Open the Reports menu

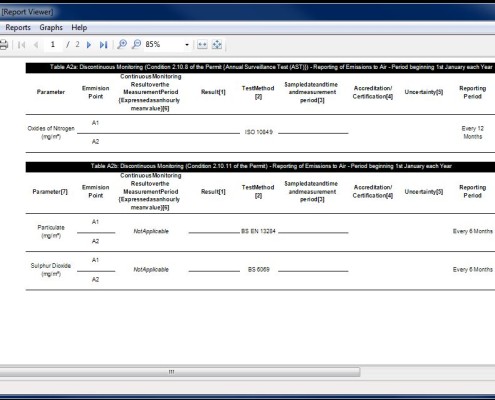[18, 28]
